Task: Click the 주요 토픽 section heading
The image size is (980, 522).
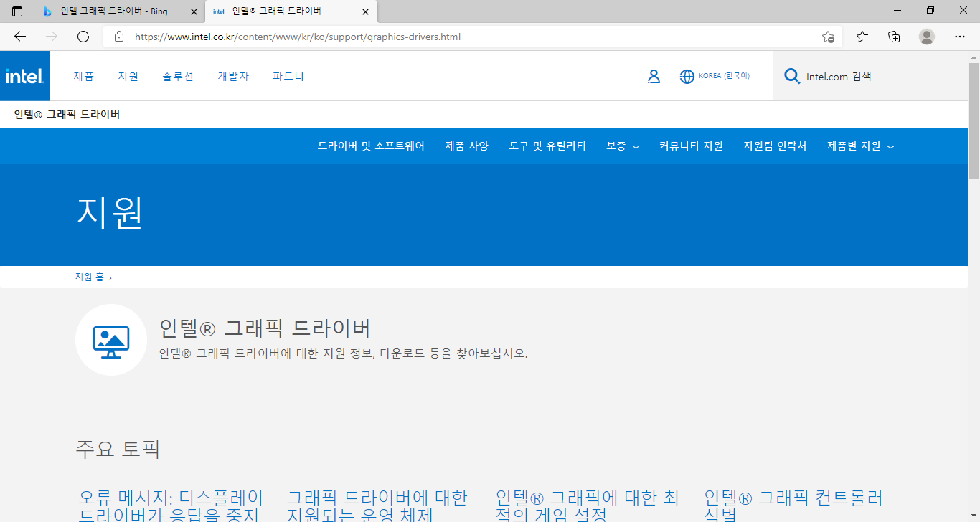Action: pos(118,449)
